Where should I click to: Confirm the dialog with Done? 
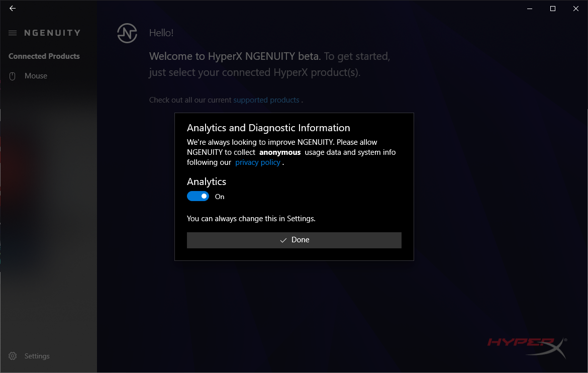294,240
